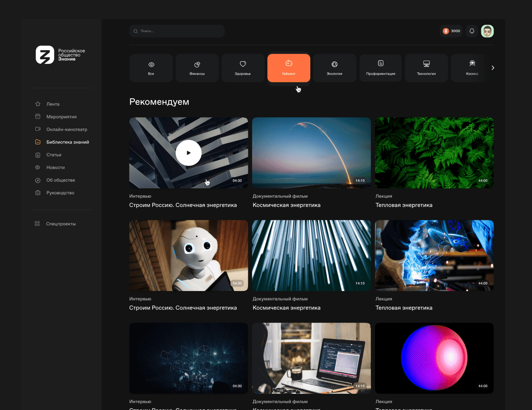Select the Технологии category tab
Image resolution: width=532 pixels, height=410 pixels.
427,68
